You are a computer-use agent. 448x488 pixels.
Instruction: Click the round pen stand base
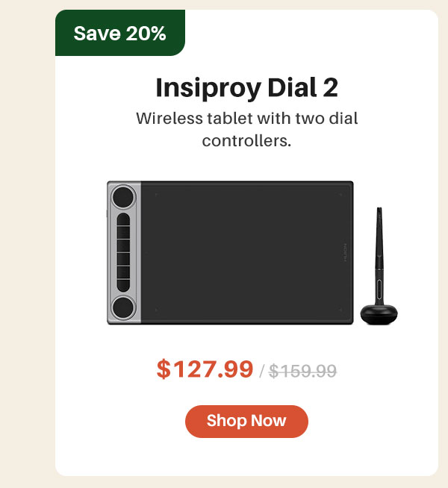point(379,314)
